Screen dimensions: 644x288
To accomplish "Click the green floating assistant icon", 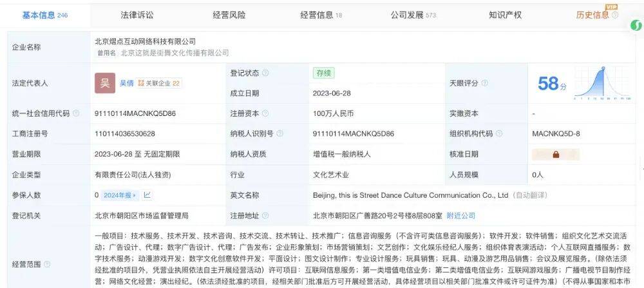I will pos(636,25).
